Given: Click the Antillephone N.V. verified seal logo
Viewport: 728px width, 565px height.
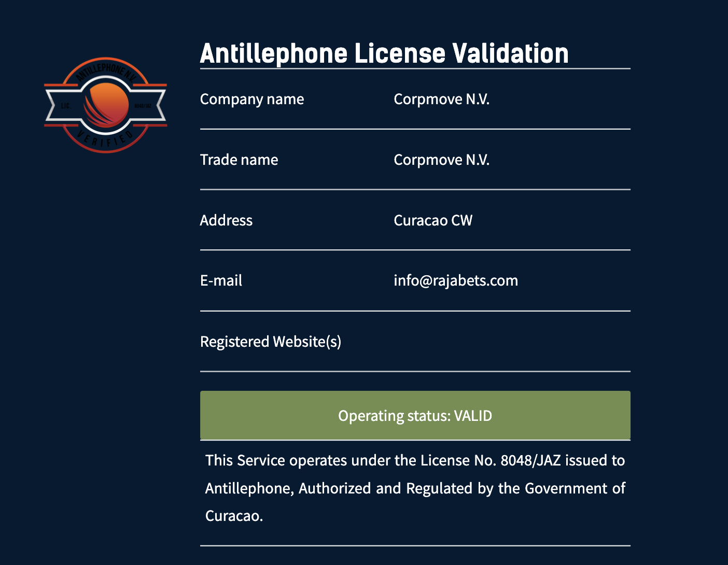Looking at the screenshot, I should point(106,105).
